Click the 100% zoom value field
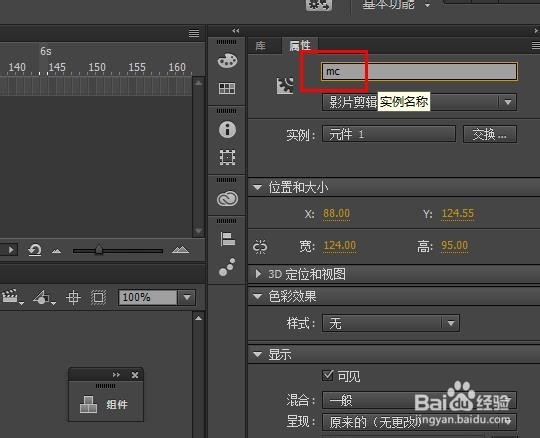 tap(148, 297)
